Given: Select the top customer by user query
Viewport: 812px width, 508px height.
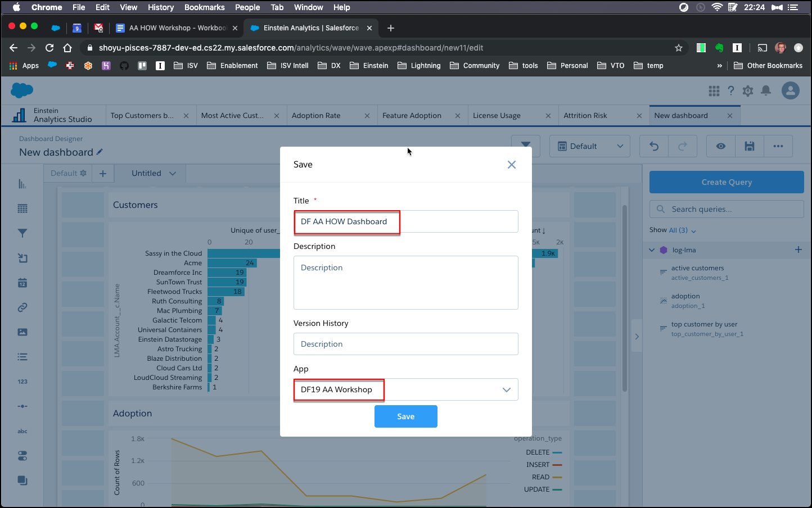Looking at the screenshot, I should pyautogui.click(x=704, y=329).
